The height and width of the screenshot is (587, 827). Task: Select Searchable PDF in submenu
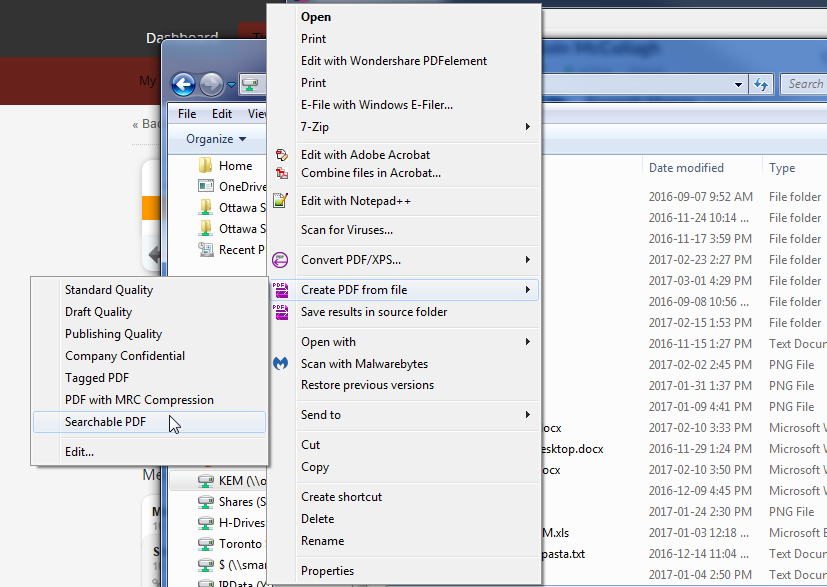[x=149, y=422]
